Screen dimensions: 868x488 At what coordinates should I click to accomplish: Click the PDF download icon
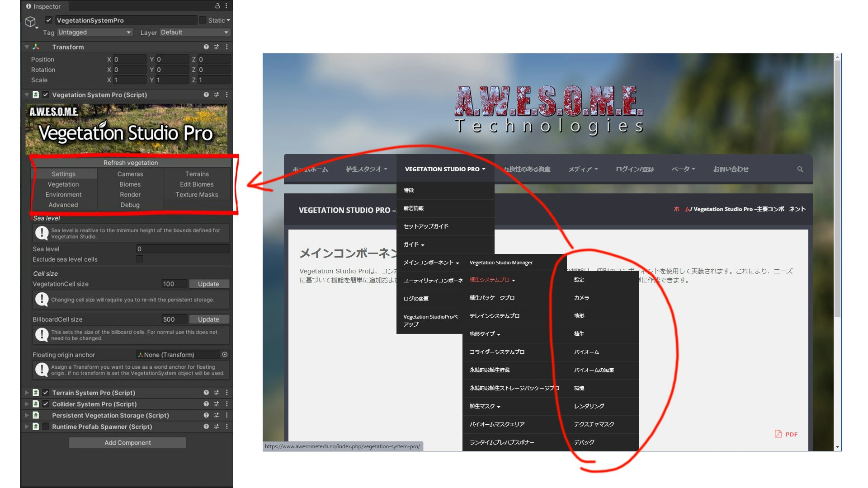pos(778,434)
